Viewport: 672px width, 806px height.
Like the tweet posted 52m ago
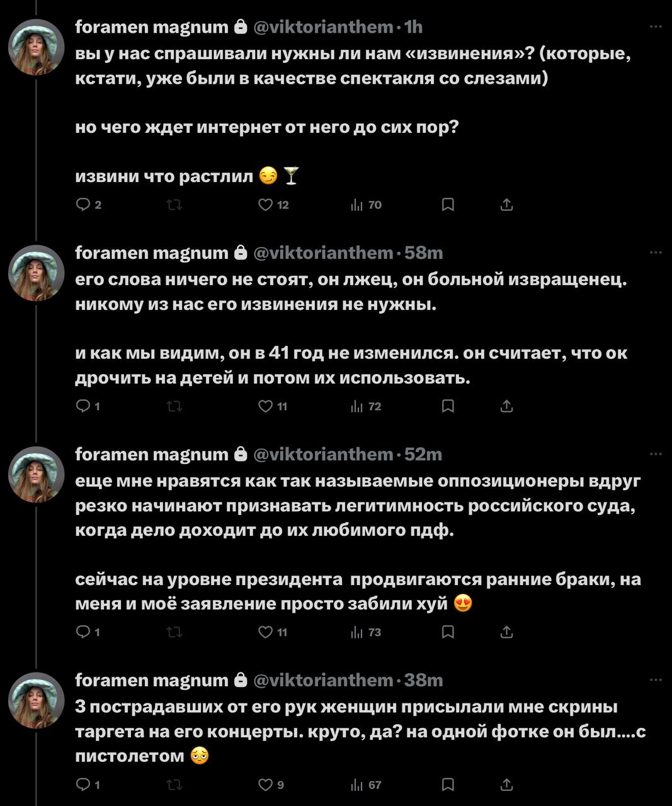pos(266,632)
